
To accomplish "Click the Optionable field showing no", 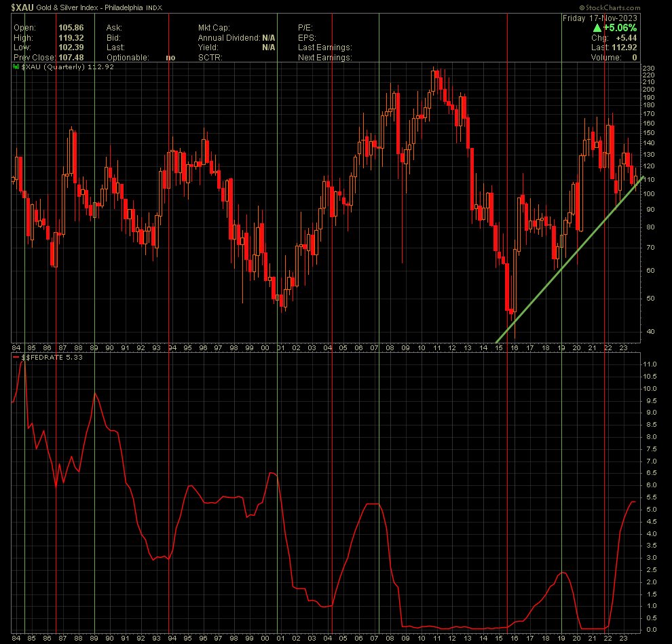I will [170, 58].
